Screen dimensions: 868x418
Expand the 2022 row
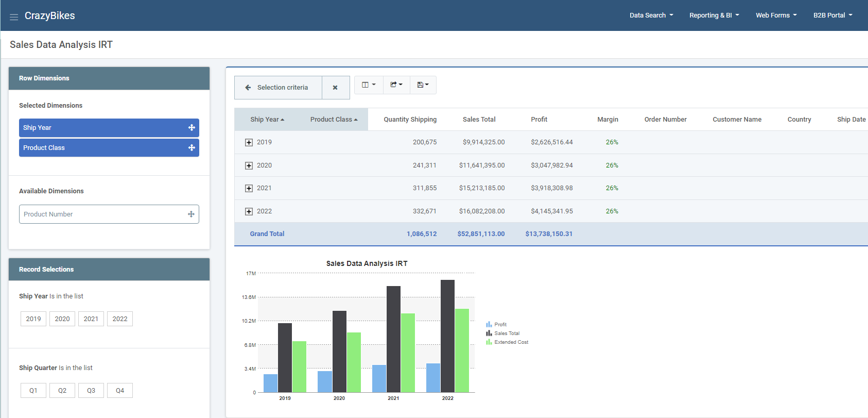[249, 212]
